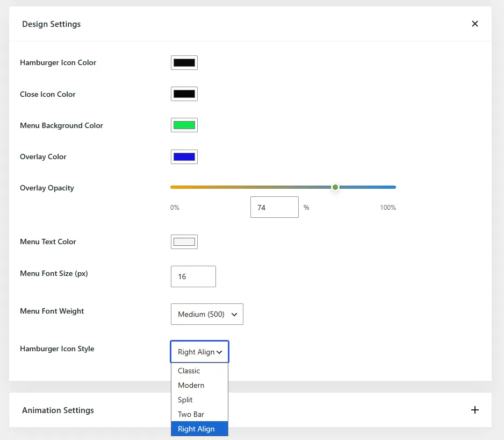Change the green Menu Background Color

click(x=184, y=125)
